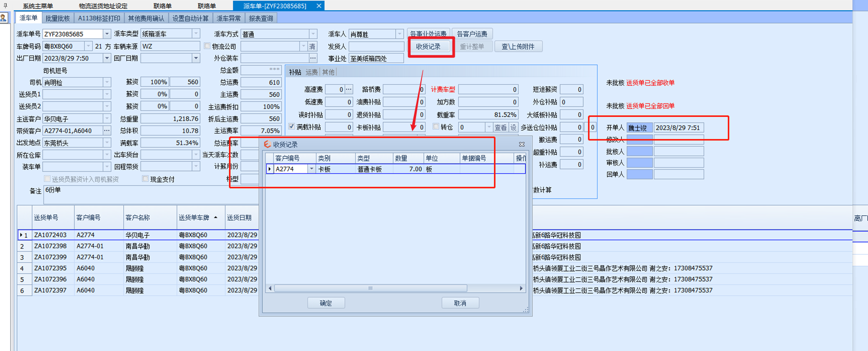Click the 发货人 input field
The image size is (868, 351).
376,47
